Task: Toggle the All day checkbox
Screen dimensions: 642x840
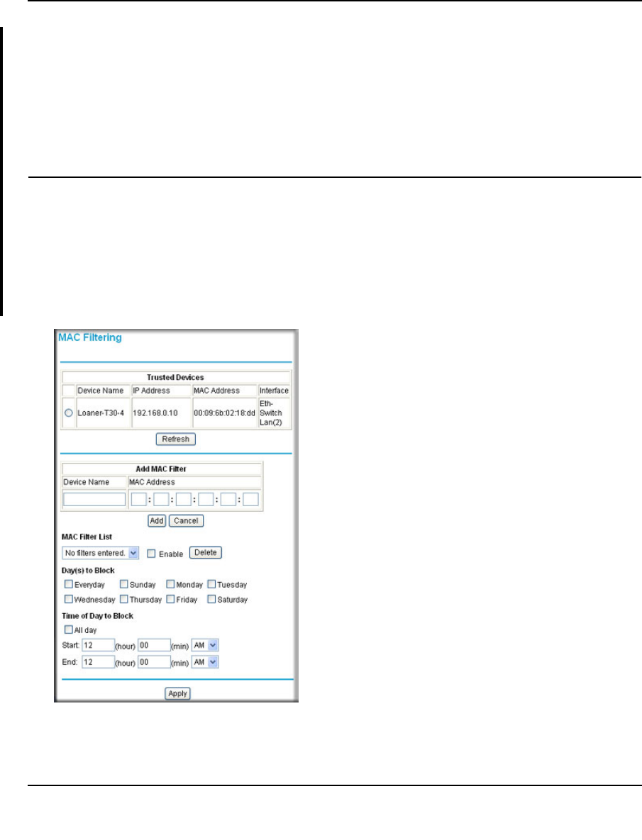Action: (x=69, y=629)
